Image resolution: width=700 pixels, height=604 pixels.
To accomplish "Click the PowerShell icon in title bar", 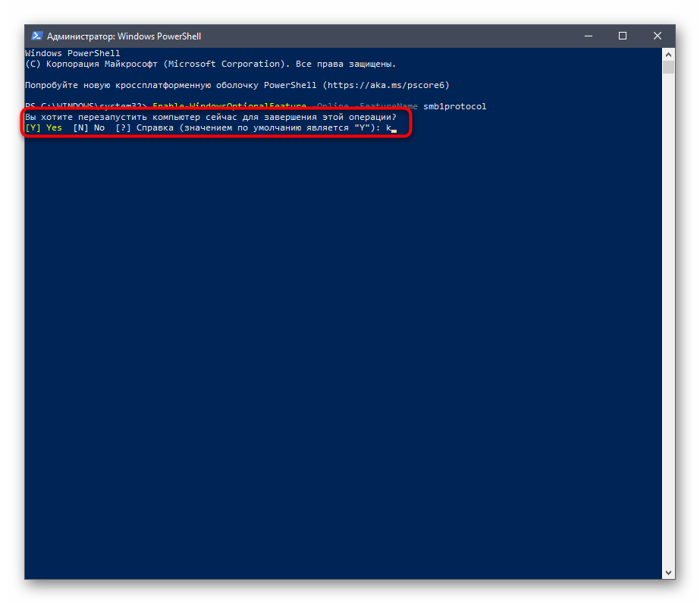I will 37,36.
